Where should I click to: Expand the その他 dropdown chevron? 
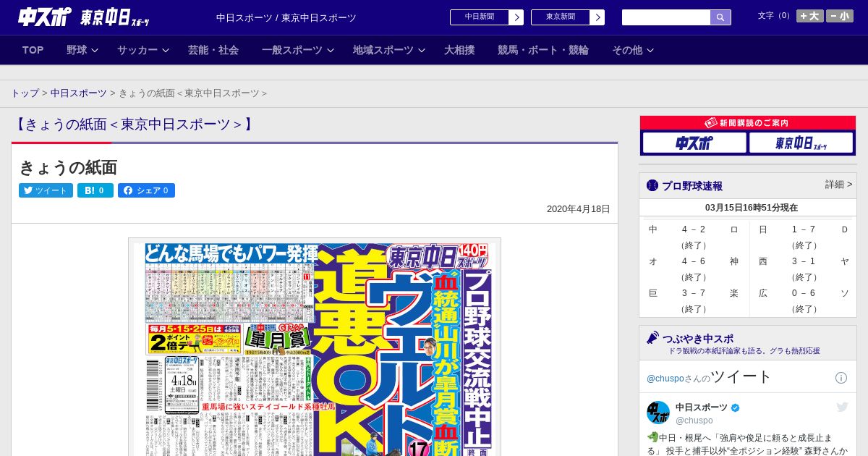pyautogui.click(x=650, y=50)
